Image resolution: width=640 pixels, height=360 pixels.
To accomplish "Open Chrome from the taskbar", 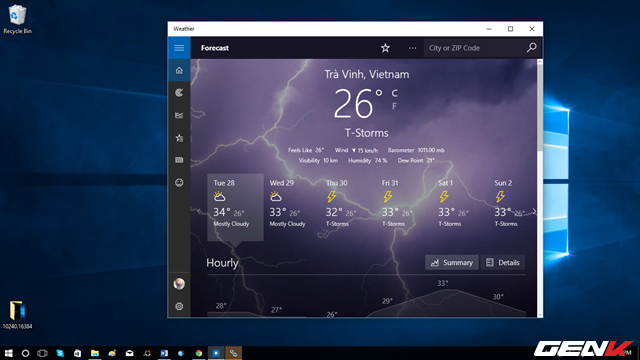I will pyautogui.click(x=199, y=353).
